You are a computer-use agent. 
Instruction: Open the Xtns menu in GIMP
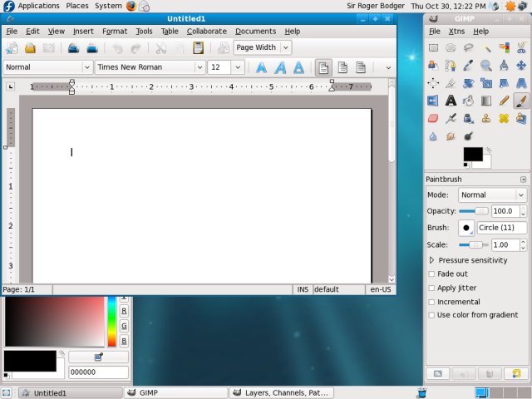[x=456, y=32]
